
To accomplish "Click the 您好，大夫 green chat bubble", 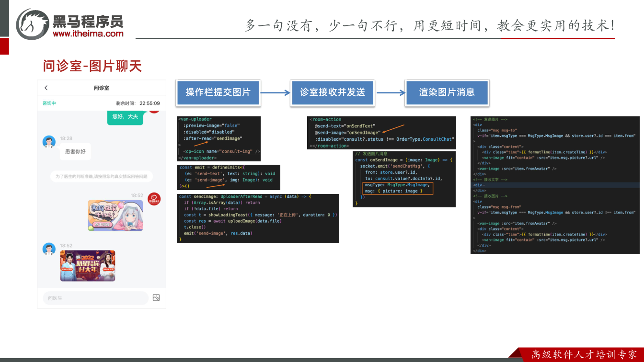I will click(x=125, y=117).
